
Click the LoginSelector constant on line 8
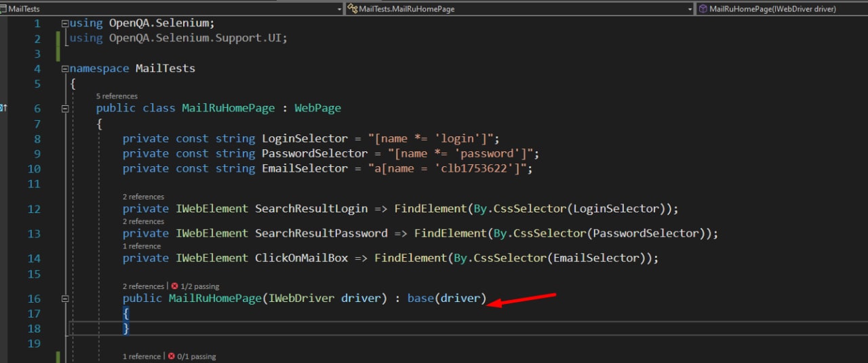pos(305,138)
